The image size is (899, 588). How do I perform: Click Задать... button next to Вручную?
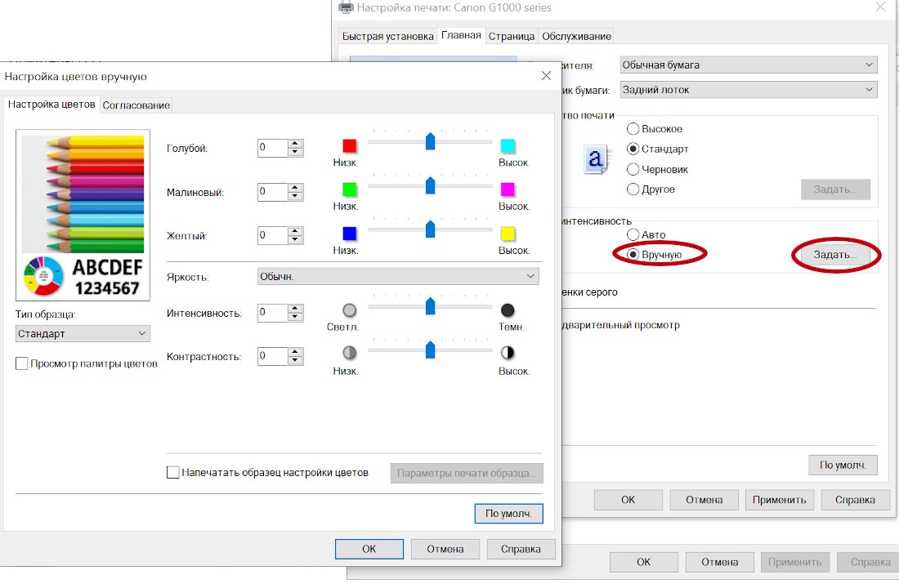[835, 255]
